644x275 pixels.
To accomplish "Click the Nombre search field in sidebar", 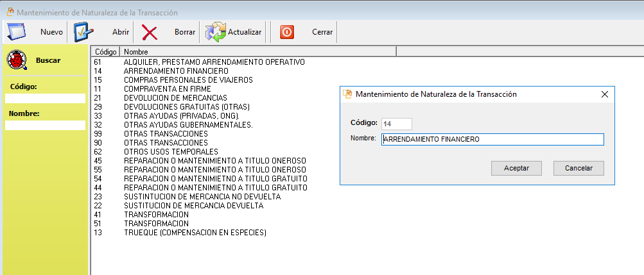I will pos(45,126).
